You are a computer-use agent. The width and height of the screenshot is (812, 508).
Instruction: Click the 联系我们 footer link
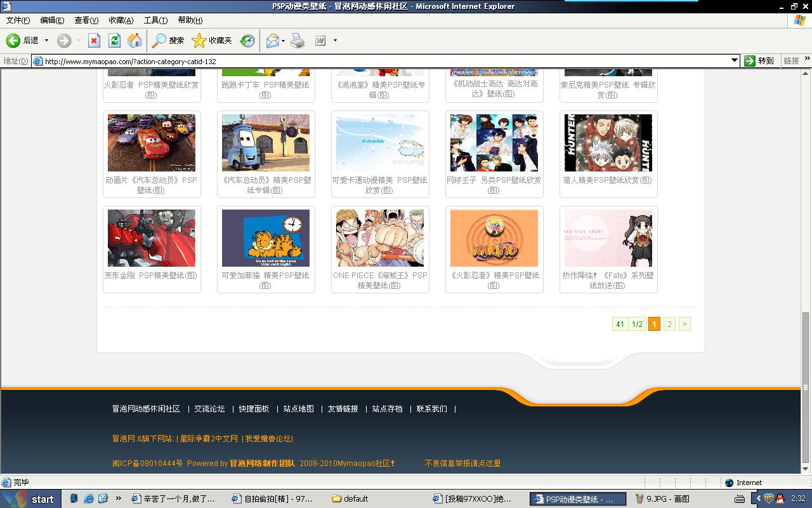(432, 409)
